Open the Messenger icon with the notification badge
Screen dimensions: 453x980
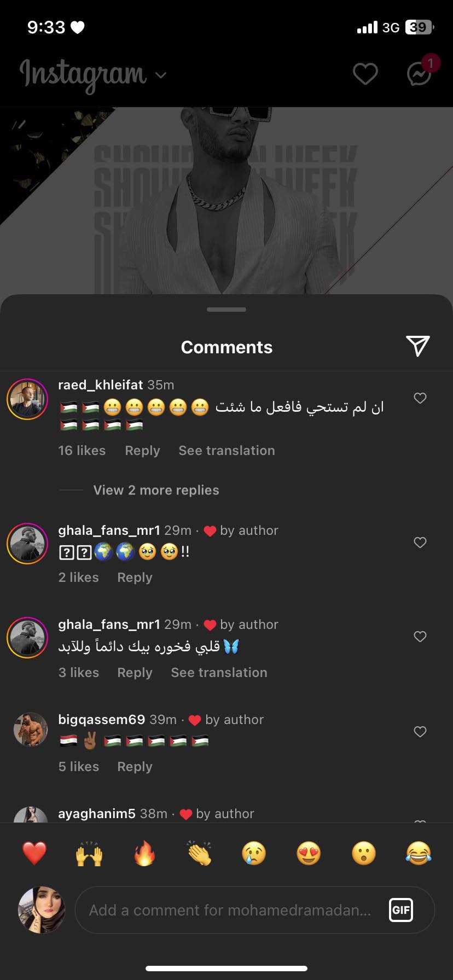[x=420, y=74]
